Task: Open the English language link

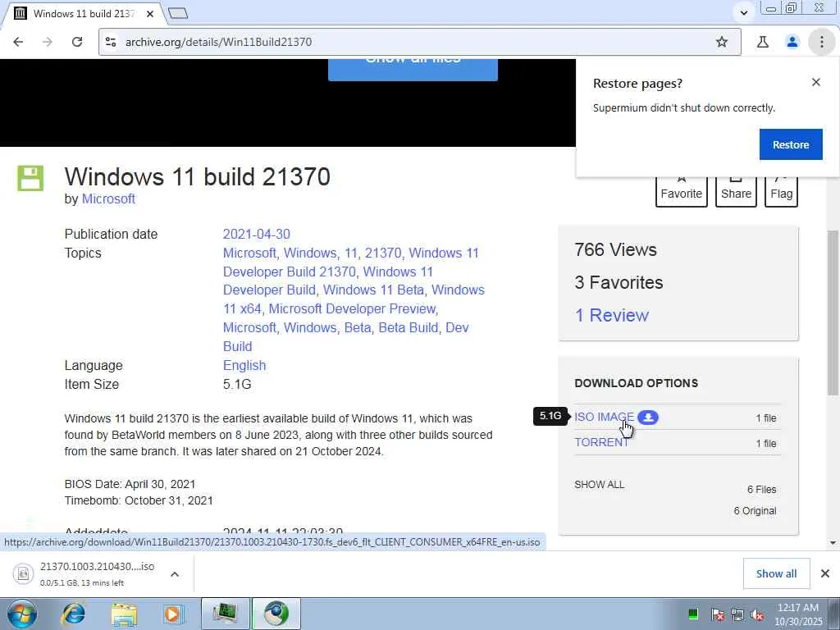Action: coord(244,365)
